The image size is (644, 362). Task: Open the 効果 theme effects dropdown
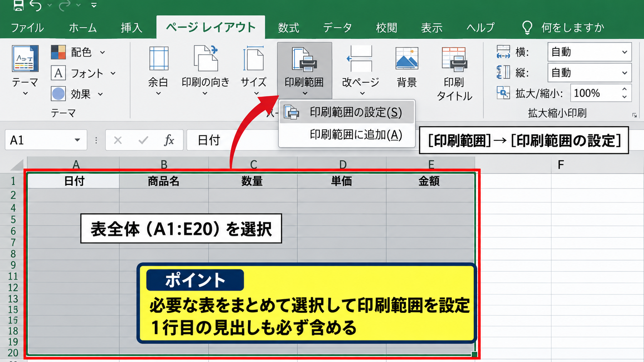pos(77,94)
